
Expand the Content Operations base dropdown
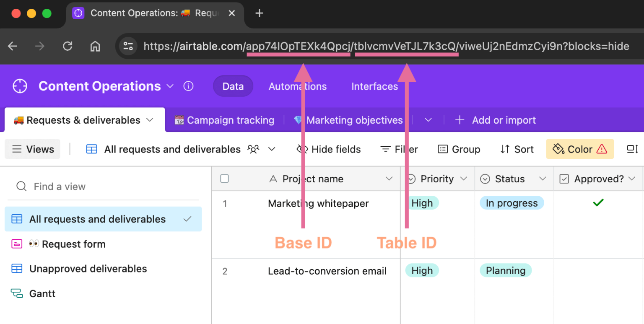tap(170, 86)
